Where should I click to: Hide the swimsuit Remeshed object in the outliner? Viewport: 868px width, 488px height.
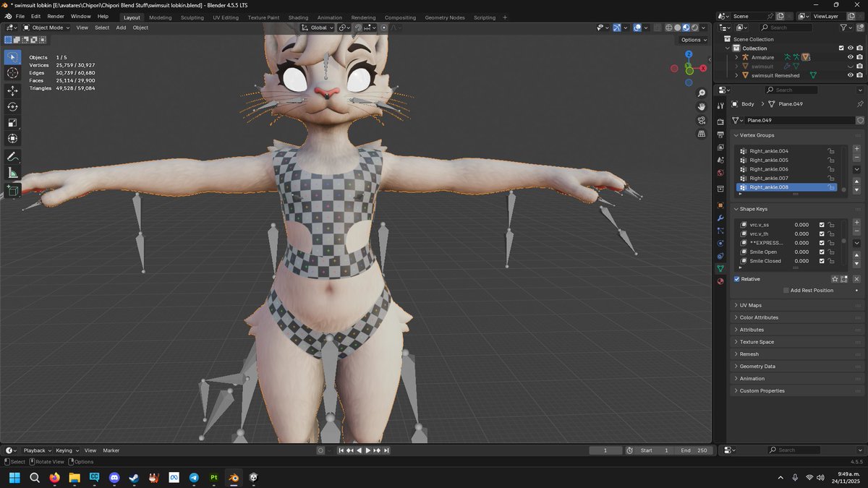(x=851, y=75)
